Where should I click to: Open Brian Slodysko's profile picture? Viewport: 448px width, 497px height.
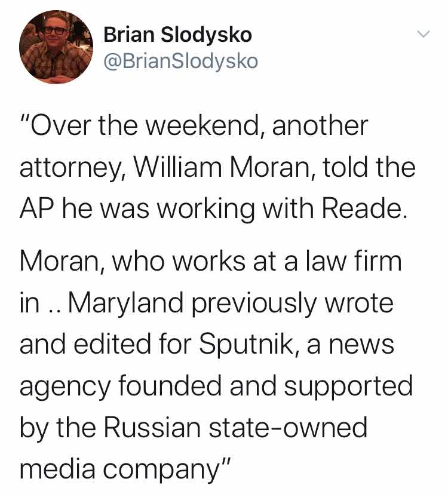[56, 47]
